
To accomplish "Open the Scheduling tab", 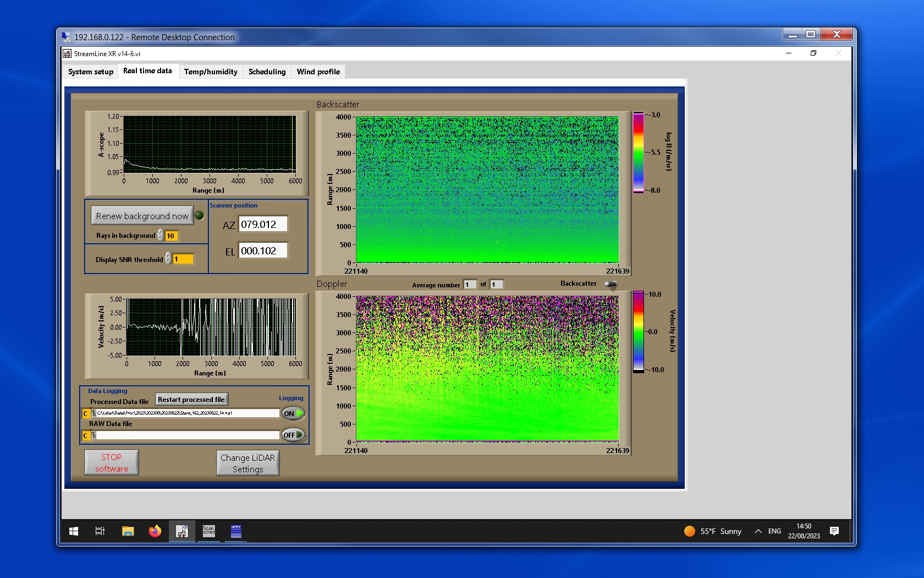I will [267, 72].
